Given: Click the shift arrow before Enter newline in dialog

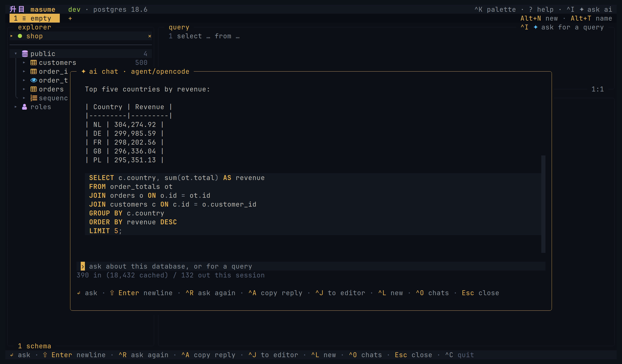Looking at the screenshot, I should point(112,293).
